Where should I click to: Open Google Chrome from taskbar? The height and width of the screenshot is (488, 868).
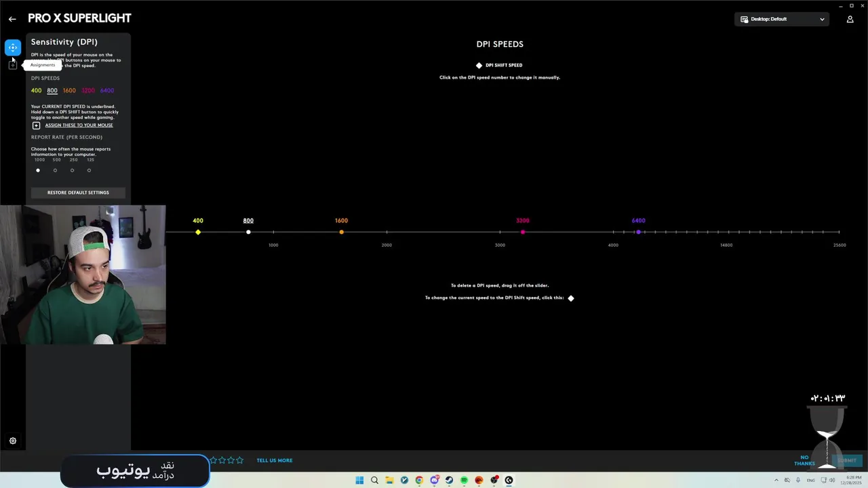point(419,481)
